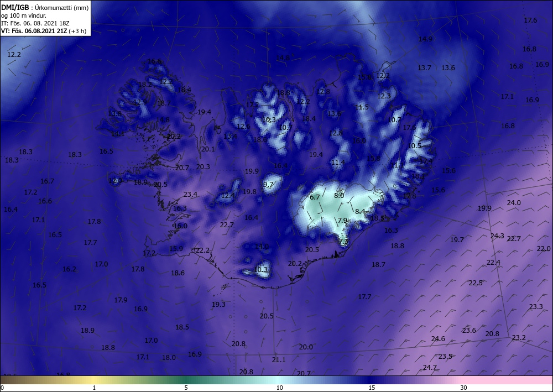The height and width of the screenshot is (392, 553).
Task: Click the 24.7 value on the map
Action: tap(430, 368)
